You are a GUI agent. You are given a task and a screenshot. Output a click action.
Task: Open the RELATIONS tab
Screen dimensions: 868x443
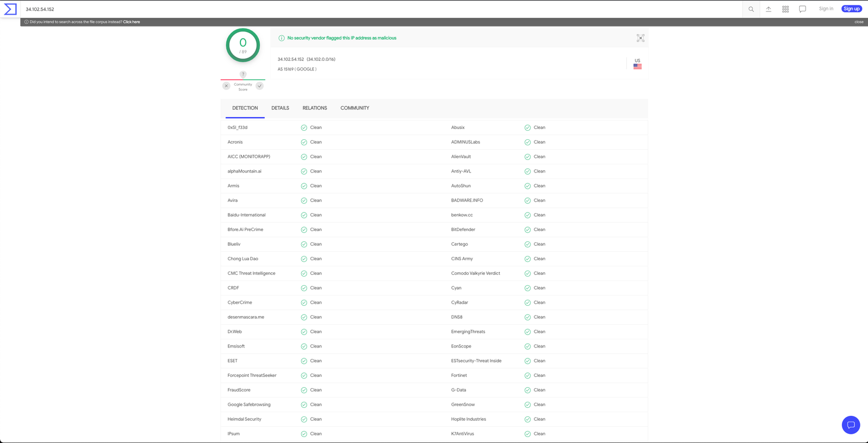tap(315, 108)
